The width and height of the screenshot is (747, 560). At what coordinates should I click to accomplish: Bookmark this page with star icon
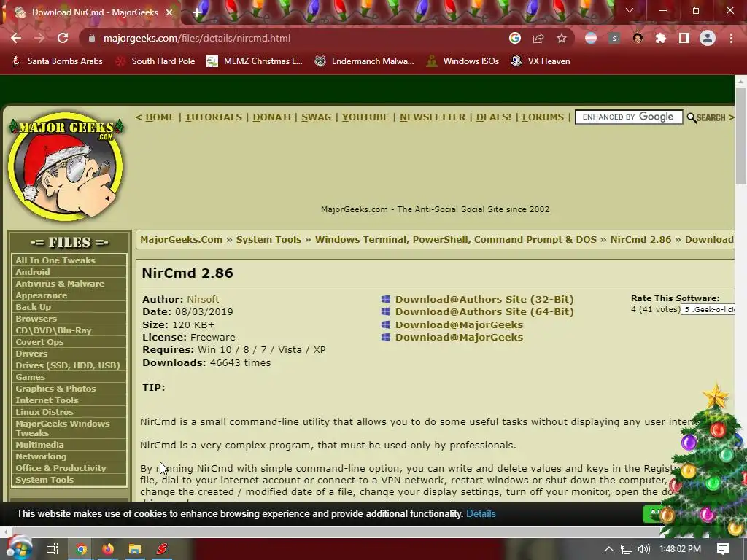pyautogui.click(x=562, y=38)
